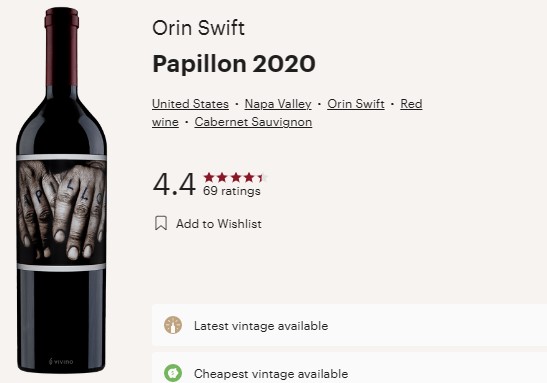Follow the underlined Orin Swift winery link

(356, 104)
